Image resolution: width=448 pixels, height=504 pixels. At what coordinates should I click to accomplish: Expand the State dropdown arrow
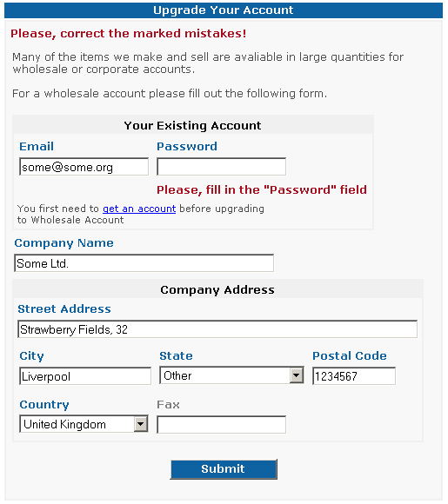click(x=296, y=375)
